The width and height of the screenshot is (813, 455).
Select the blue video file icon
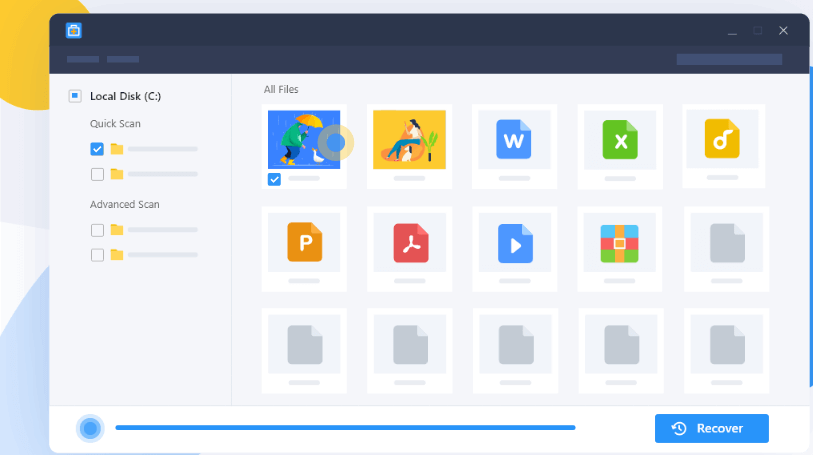point(515,243)
